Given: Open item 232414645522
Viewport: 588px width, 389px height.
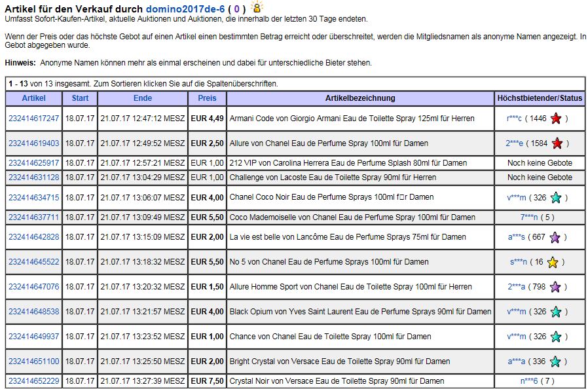Looking at the screenshot, I should tap(34, 262).
